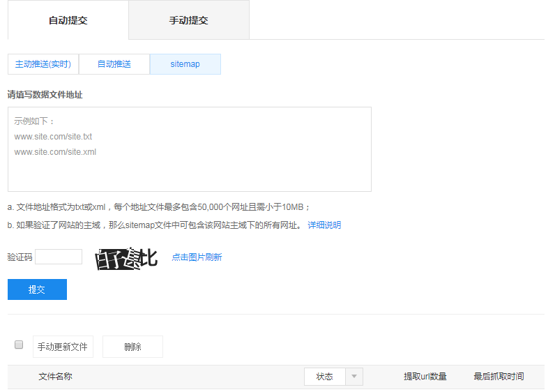Image resolution: width=555 pixels, height=392 pixels.
Task: Click the arrow beside 状态 dropdown
Action: (354, 377)
